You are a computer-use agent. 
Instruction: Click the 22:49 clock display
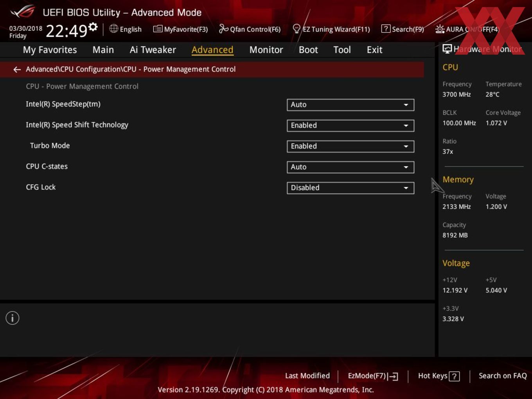pos(66,31)
